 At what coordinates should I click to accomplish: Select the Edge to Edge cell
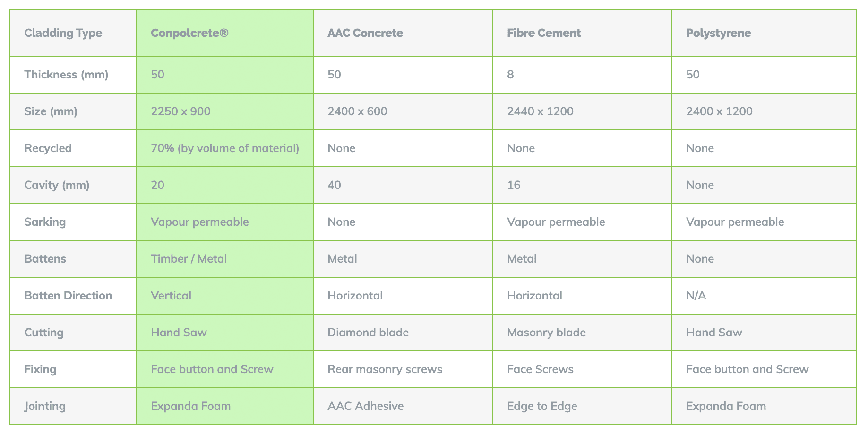(x=582, y=406)
